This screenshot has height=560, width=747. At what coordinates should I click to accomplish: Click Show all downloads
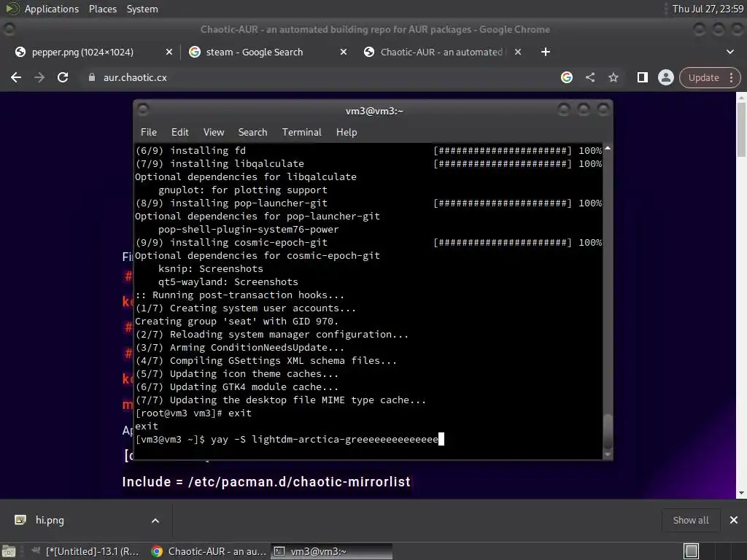[690, 521]
